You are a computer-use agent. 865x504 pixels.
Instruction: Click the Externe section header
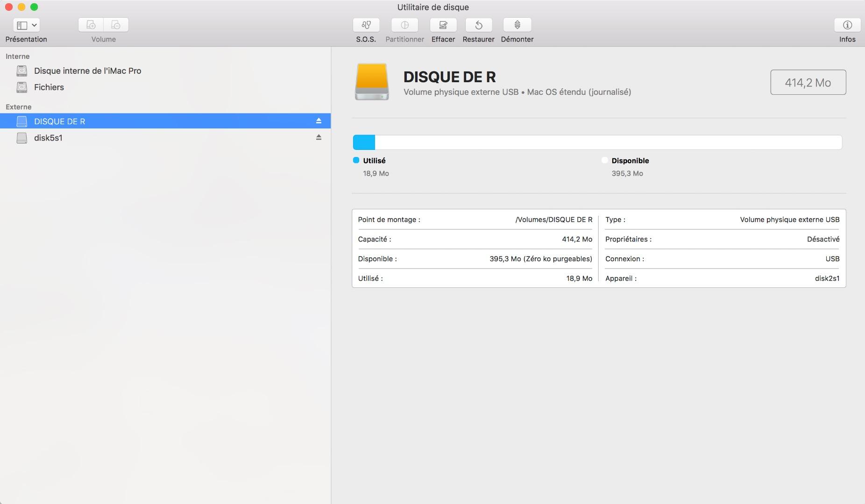point(19,107)
